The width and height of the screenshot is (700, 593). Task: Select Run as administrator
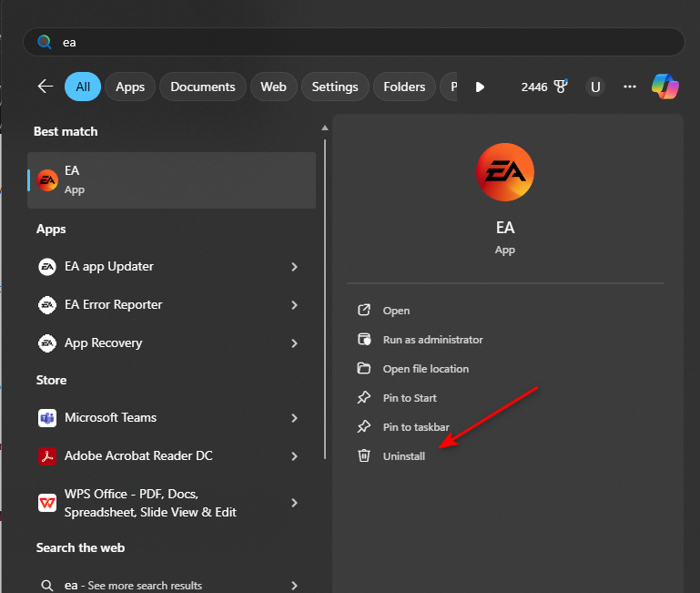coord(432,340)
